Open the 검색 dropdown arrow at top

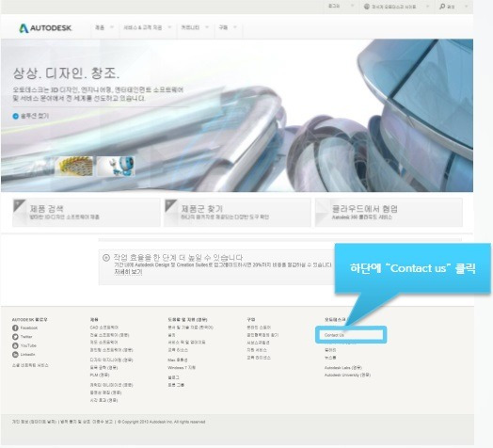[x=467, y=6]
